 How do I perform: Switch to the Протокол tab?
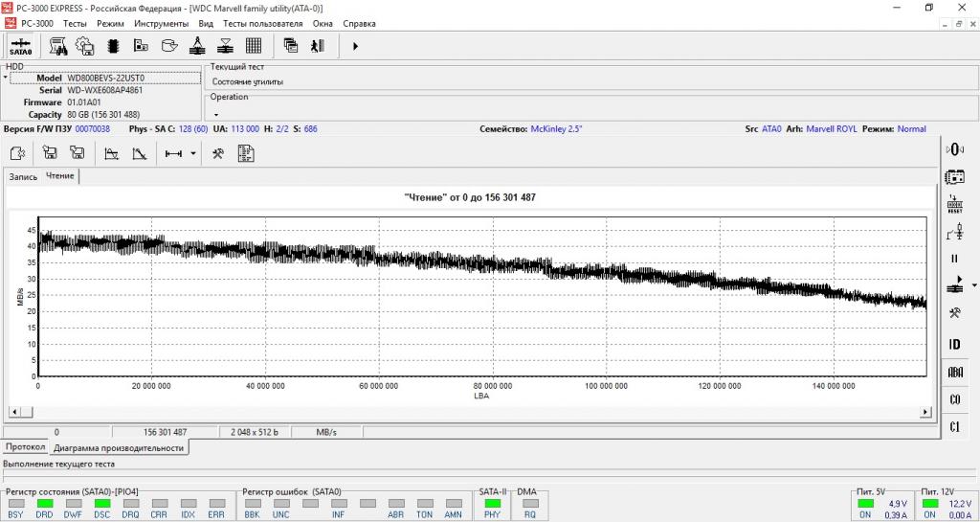24,447
